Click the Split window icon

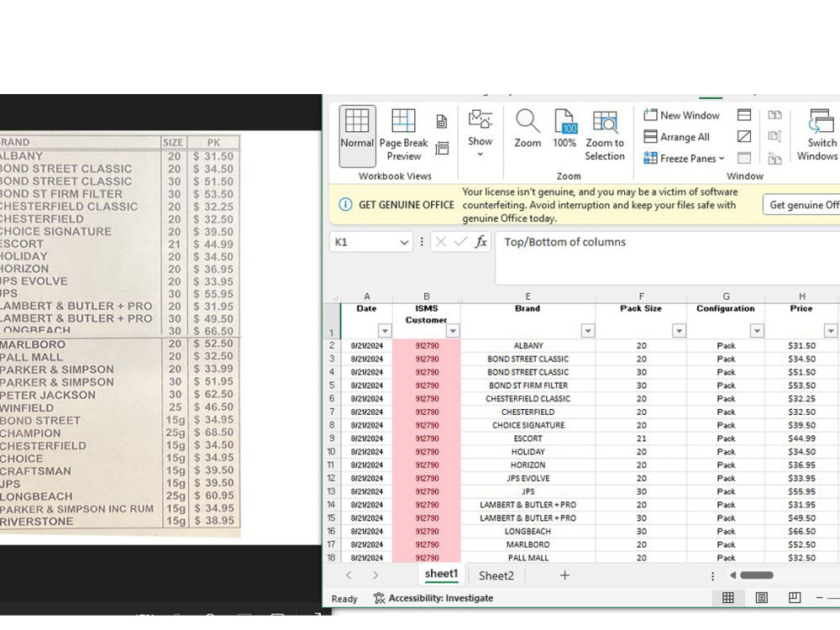point(744,115)
